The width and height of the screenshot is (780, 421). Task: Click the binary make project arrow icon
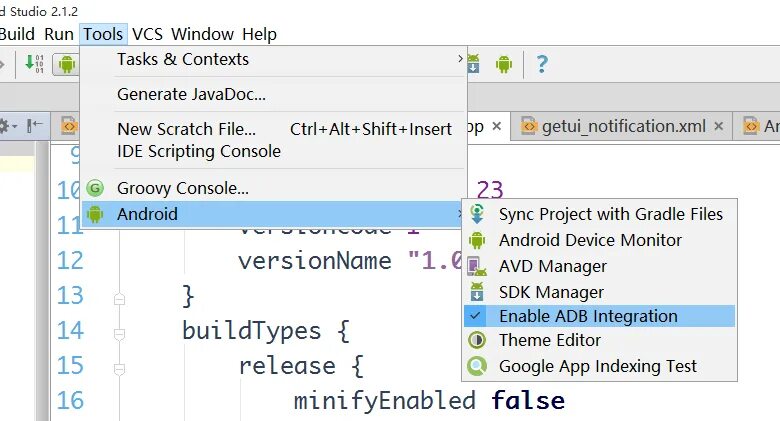pyautogui.click(x=33, y=65)
